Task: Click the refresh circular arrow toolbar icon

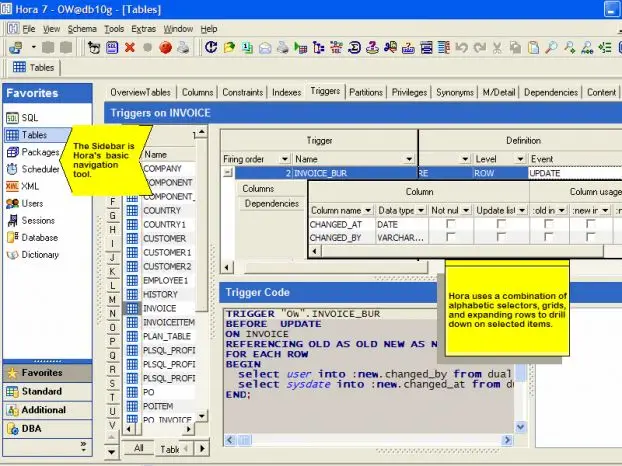Action: tap(211, 48)
